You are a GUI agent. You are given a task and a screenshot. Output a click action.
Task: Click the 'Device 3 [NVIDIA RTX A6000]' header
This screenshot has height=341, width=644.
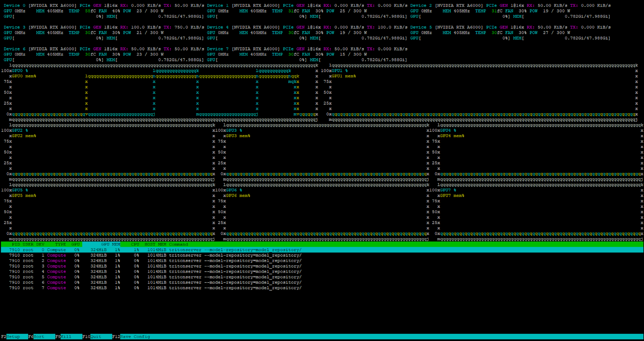[40, 27]
